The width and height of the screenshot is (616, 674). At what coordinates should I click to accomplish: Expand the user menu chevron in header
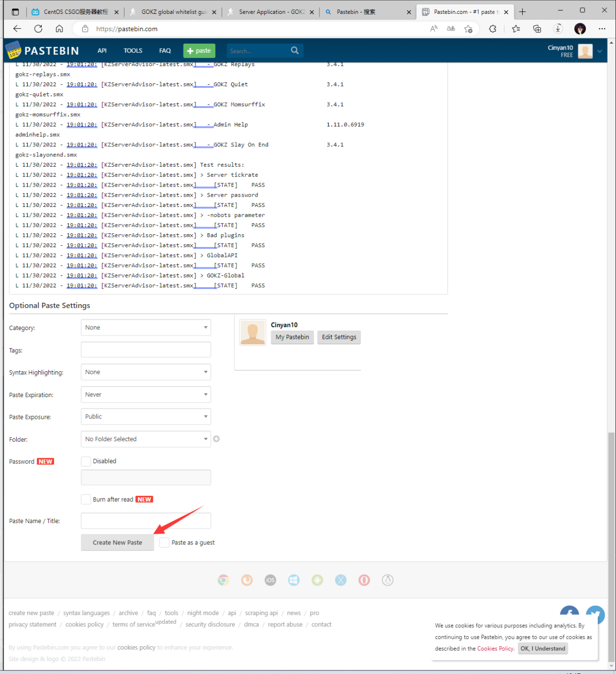(x=600, y=51)
